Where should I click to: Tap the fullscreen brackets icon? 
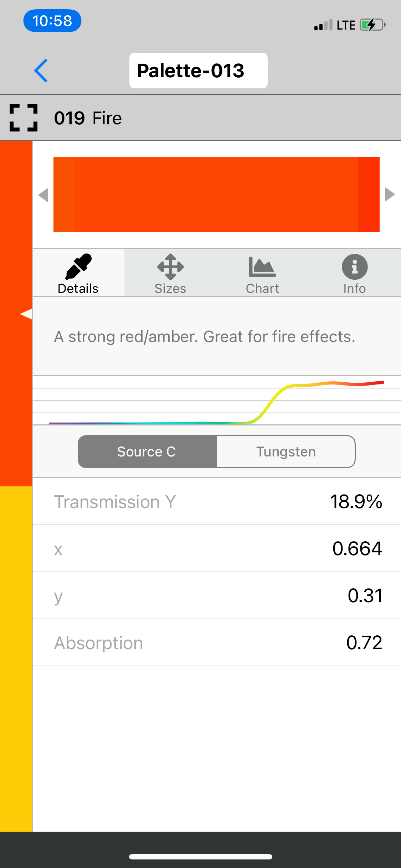point(24,118)
